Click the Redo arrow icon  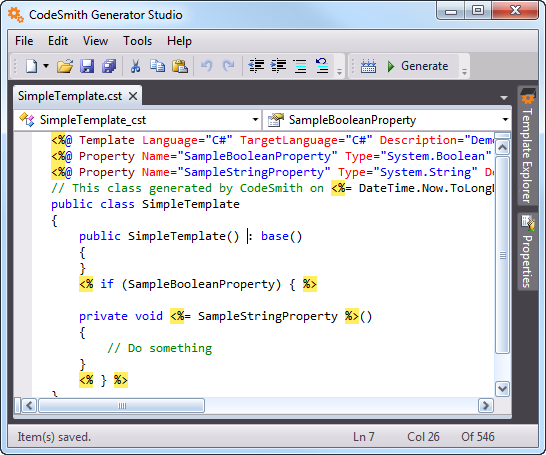point(229,66)
